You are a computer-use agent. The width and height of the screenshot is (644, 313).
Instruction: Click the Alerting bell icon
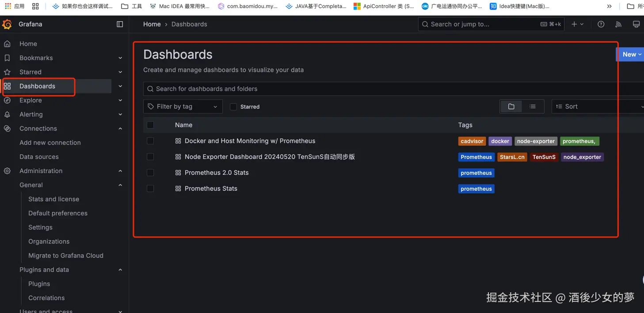7,114
